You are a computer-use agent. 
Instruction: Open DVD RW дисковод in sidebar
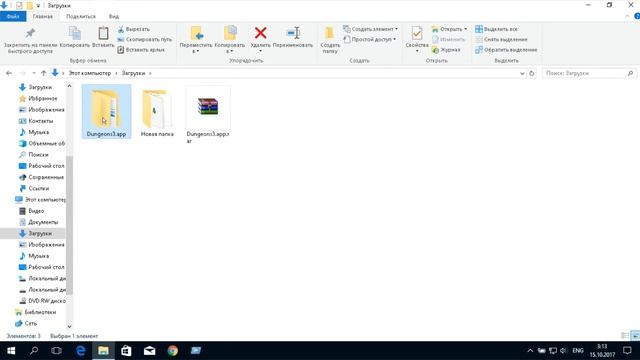[x=42, y=301]
